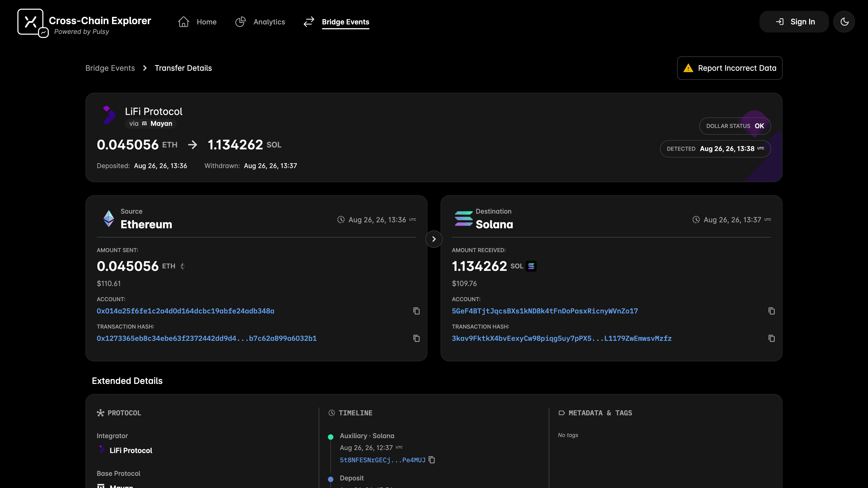868x488 pixels.
Task: Click the ETH to SOL arrow icon
Action: tap(192, 145)
